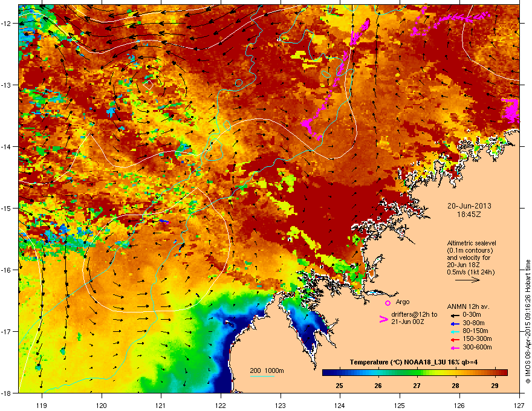532x411 pixels.
Task: Click the colorbar tick label 25
Action: pos(339,386)
